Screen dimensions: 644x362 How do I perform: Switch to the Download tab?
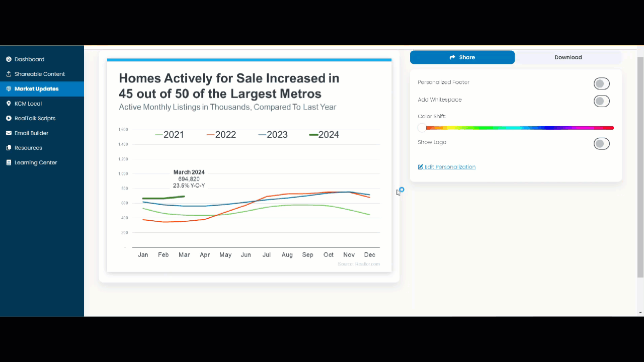(568, 57)
